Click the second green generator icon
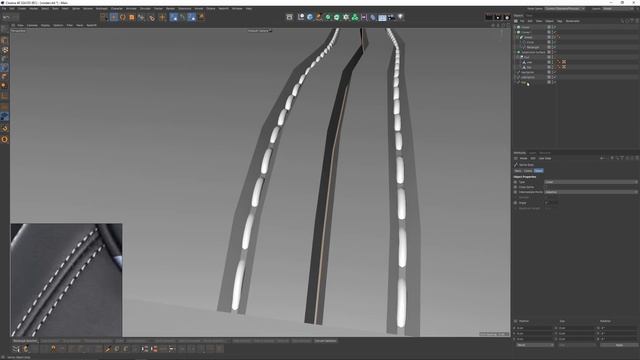The height and width of the screenshot is (360, 640). point(337,17)
